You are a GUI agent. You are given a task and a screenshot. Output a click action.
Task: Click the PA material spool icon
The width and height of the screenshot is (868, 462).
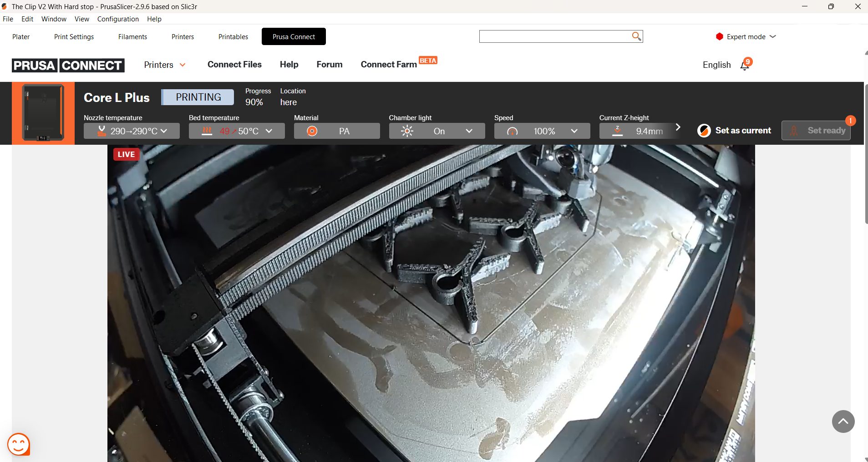pos(312,131)
